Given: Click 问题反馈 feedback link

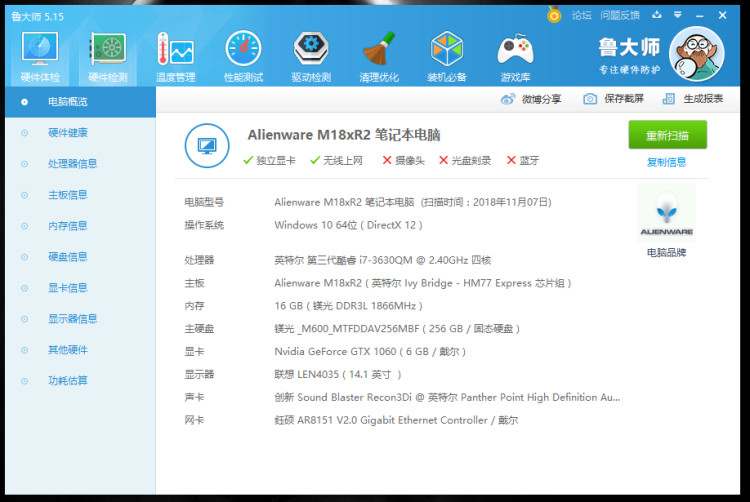Looking at the screenshot, I should click(x=620, y=15).
